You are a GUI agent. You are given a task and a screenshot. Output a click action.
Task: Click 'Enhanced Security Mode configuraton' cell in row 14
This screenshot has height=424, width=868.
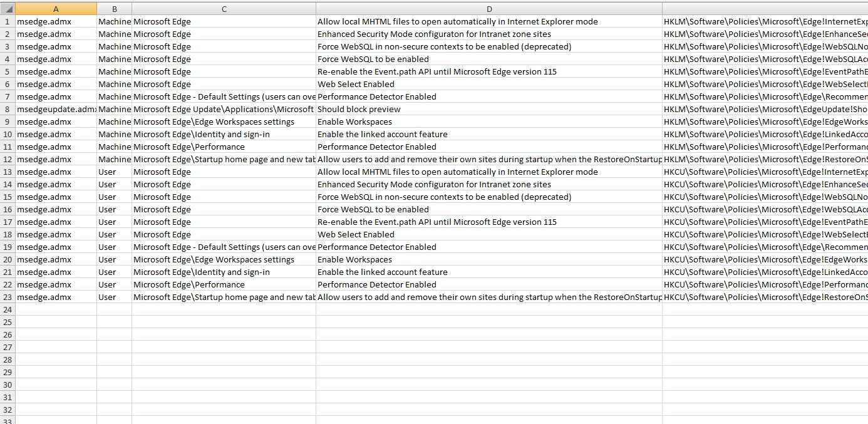[x=489, y=184]
